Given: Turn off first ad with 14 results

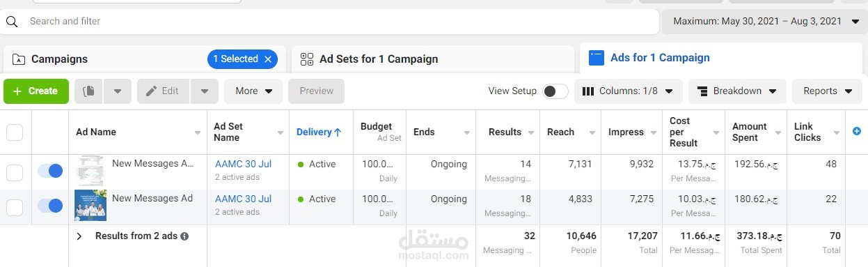Looking at the screenshot, I should 50,171.
